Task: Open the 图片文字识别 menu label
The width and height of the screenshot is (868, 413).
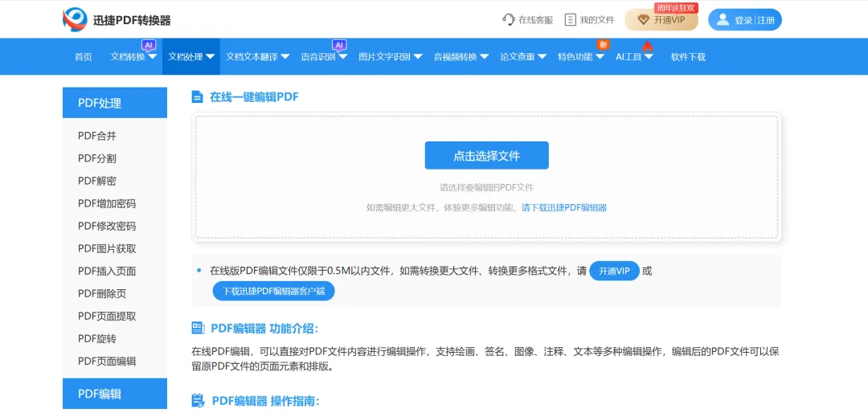Action: click(x=385, y=56)
